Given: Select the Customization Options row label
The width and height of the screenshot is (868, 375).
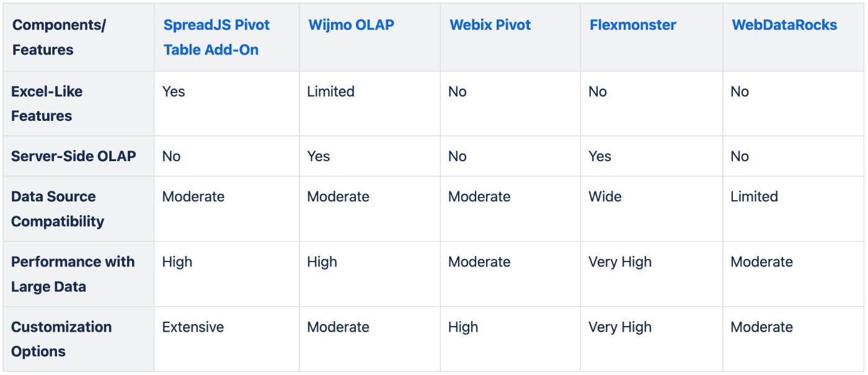Looking at the screenshot, I should pos(61,339).
